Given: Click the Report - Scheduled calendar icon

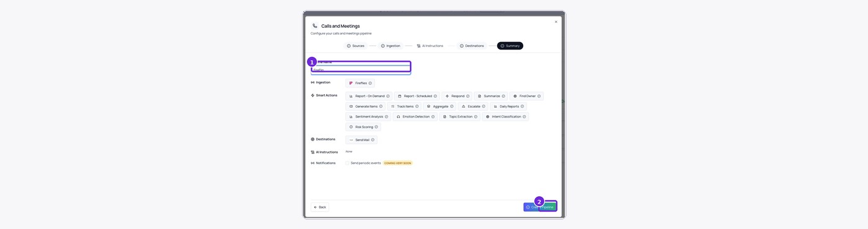Looking at the screenshot, I should click(400, 96).
